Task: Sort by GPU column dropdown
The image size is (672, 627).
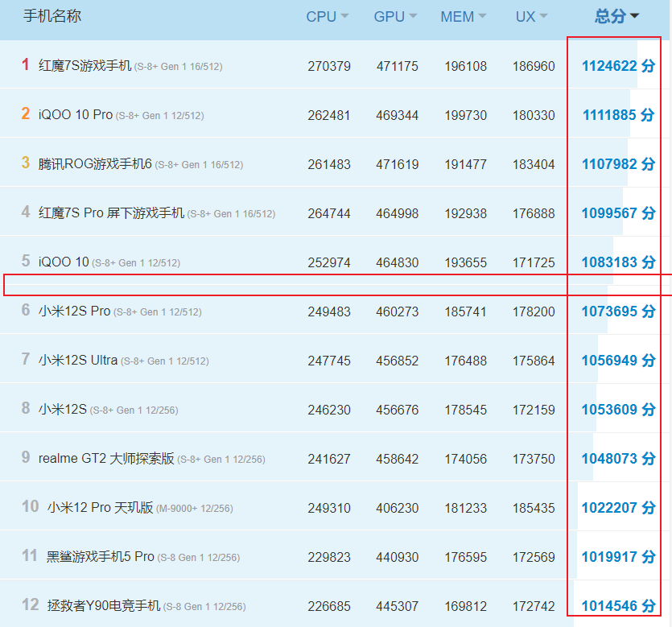Action: pos(395,17)
